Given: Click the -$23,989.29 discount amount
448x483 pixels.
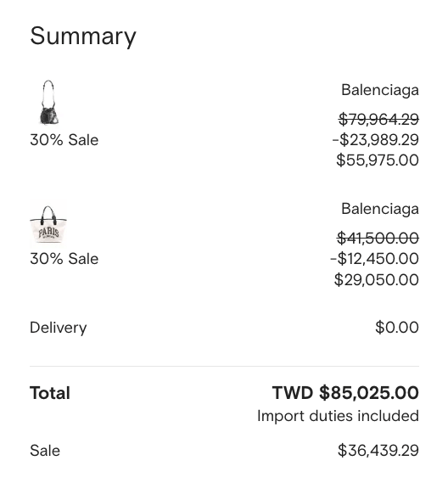Looking at the screenshot, I should [375, 139].
